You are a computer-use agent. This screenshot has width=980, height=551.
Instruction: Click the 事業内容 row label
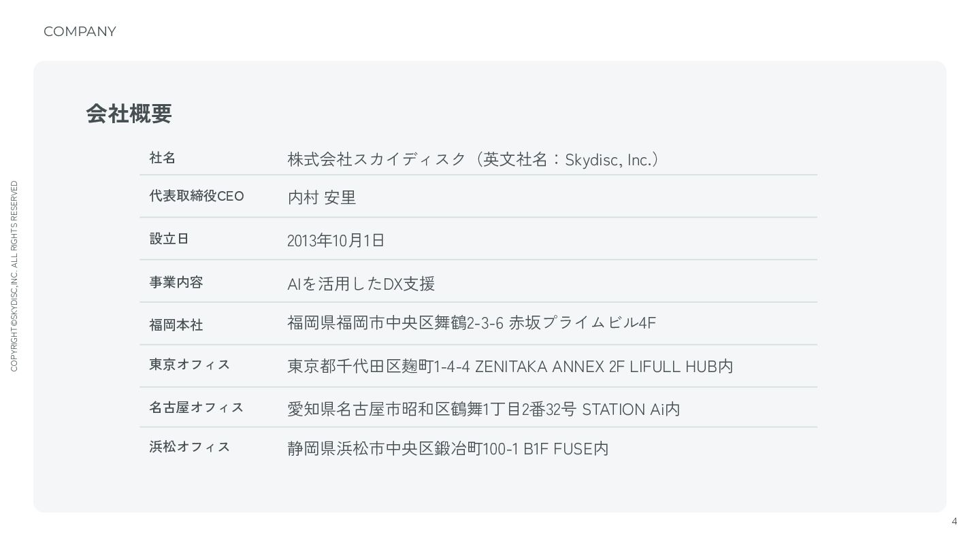click(176, 282)
